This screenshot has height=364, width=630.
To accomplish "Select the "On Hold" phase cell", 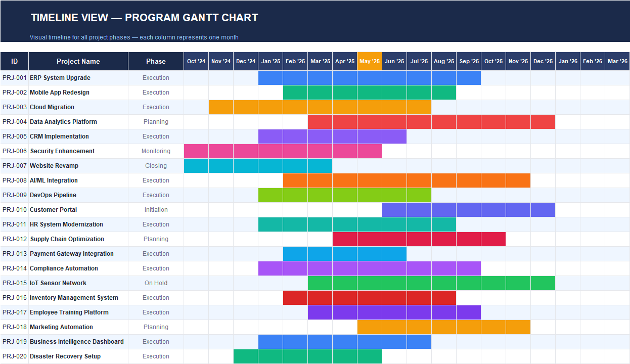I will tap(156, 283).
